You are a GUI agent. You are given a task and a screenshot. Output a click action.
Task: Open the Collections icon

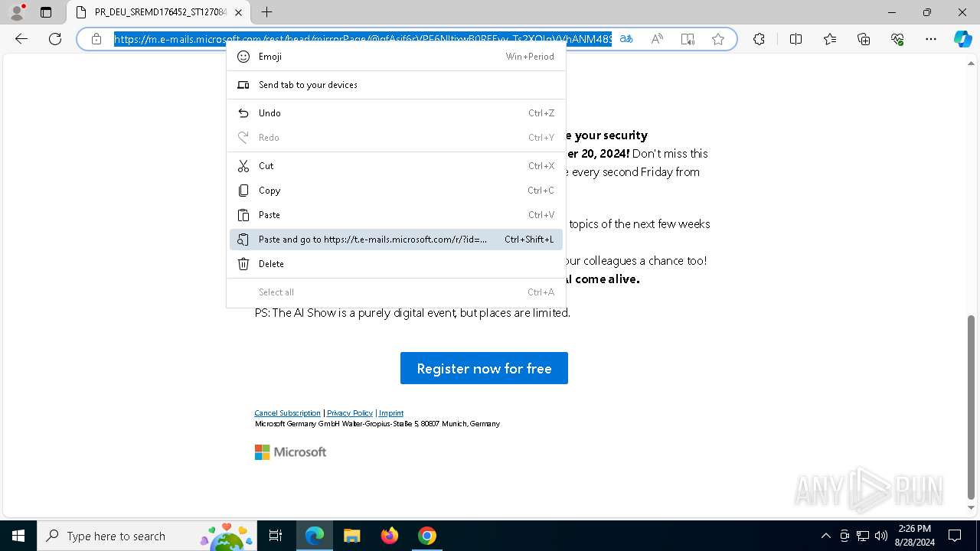click(864, 39)
